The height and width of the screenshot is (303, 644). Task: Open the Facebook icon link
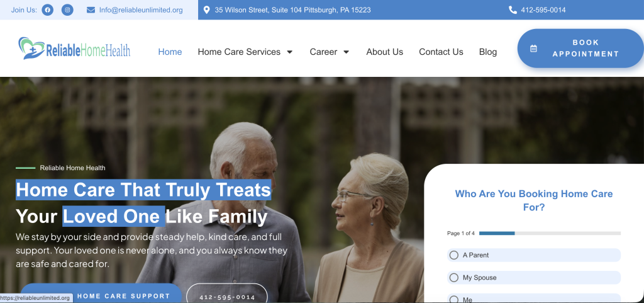[48, 10]
